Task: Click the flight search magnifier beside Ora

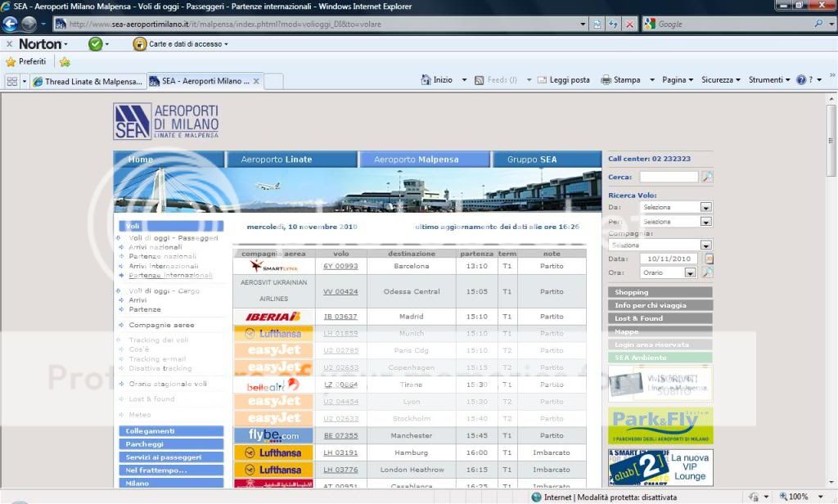Action: pos(707,272)
